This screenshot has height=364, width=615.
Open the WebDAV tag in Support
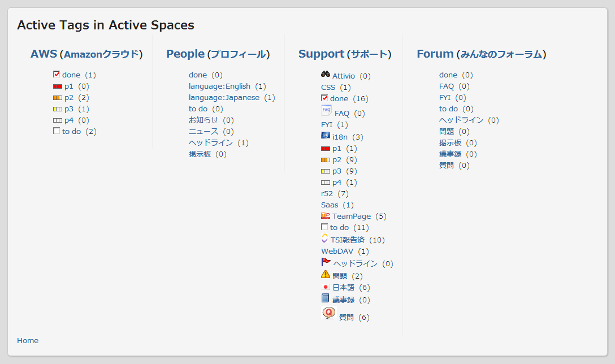point(337,251)
